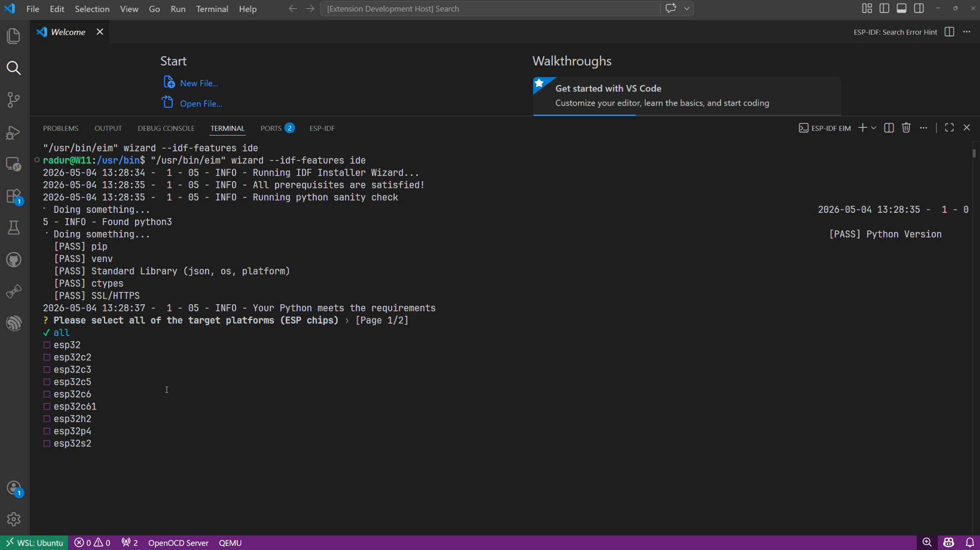Close the terminal panel
Screen dimensions: 980x550
[x=967, y=128]
